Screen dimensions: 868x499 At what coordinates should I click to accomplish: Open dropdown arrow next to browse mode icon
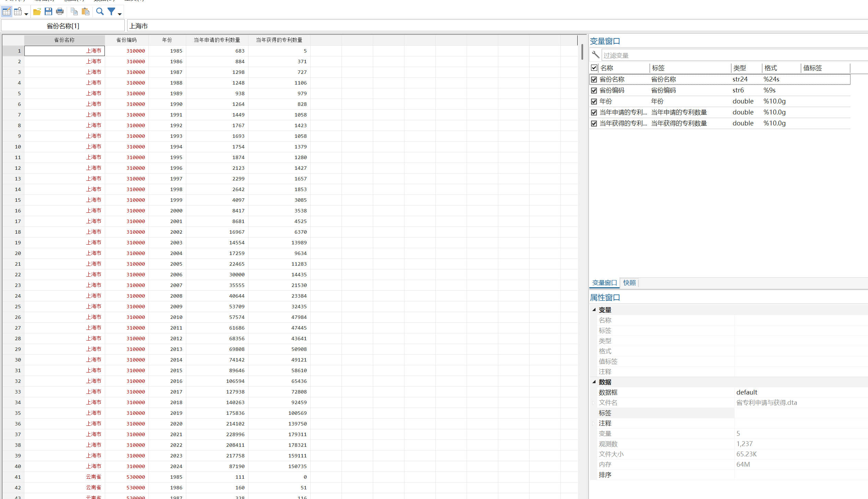[x=26, y=14]
